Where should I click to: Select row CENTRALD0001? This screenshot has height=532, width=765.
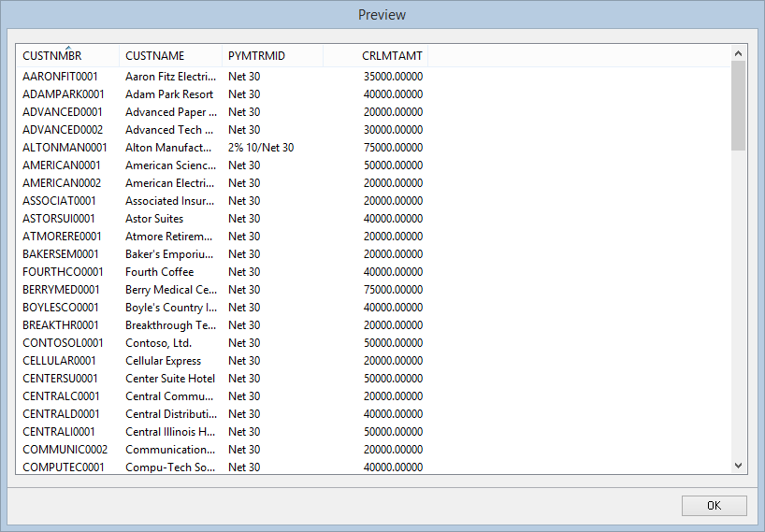(223, 414)
